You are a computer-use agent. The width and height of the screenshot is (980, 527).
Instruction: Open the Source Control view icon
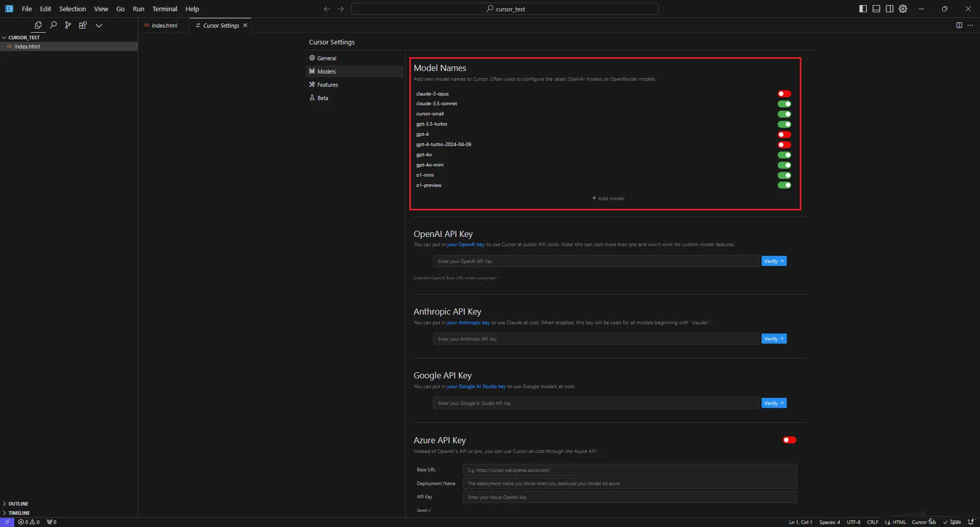pyautogui.click(x=68, y=25)
